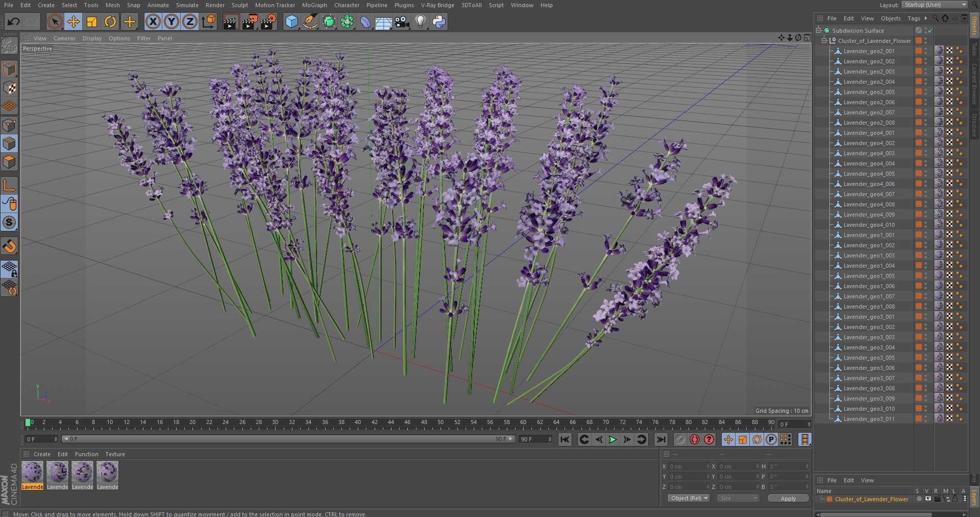Switch to Edges mode
The height and width of the screenshot is (517, 980).
pos(9,144)
